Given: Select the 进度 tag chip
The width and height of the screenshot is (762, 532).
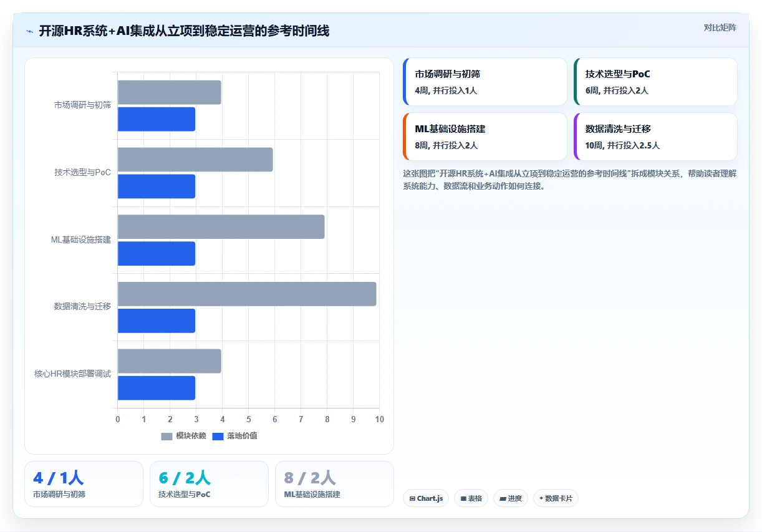Looking at the screenshot, I should click(510, 498).
